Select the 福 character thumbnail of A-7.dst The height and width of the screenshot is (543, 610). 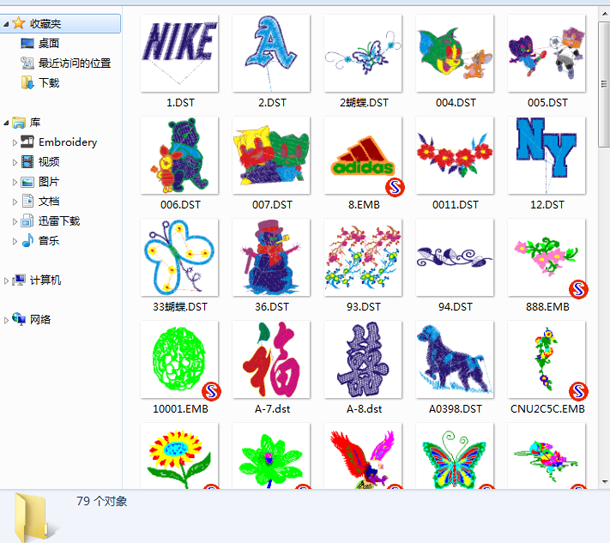pos(271,360)
